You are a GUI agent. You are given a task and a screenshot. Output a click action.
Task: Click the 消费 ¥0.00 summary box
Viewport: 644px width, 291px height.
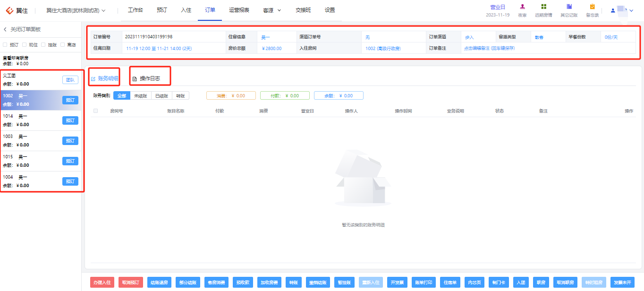click(x=231, y=95)
